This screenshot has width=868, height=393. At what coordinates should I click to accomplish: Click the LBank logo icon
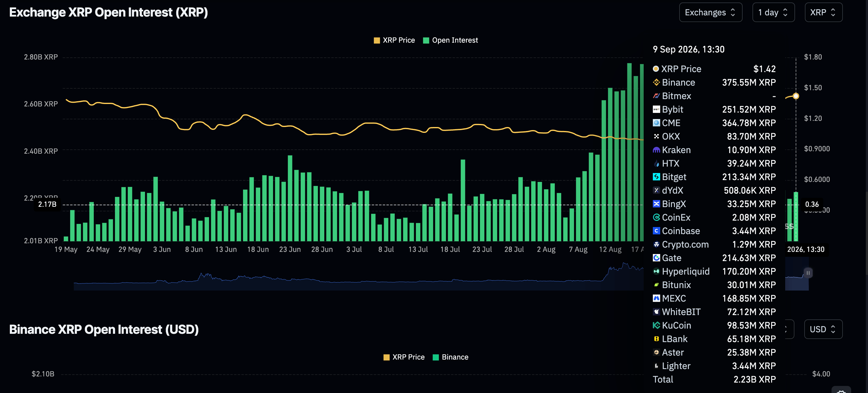click(656, 339)
